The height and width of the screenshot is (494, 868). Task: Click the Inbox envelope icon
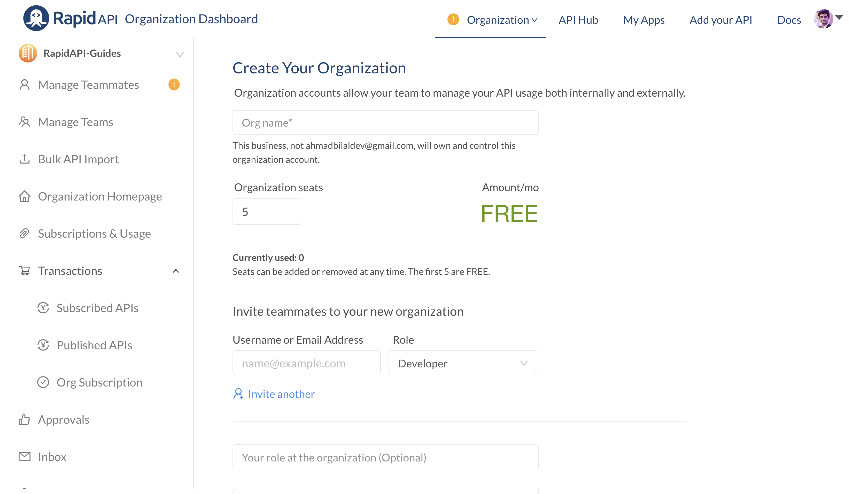(25, 457)
